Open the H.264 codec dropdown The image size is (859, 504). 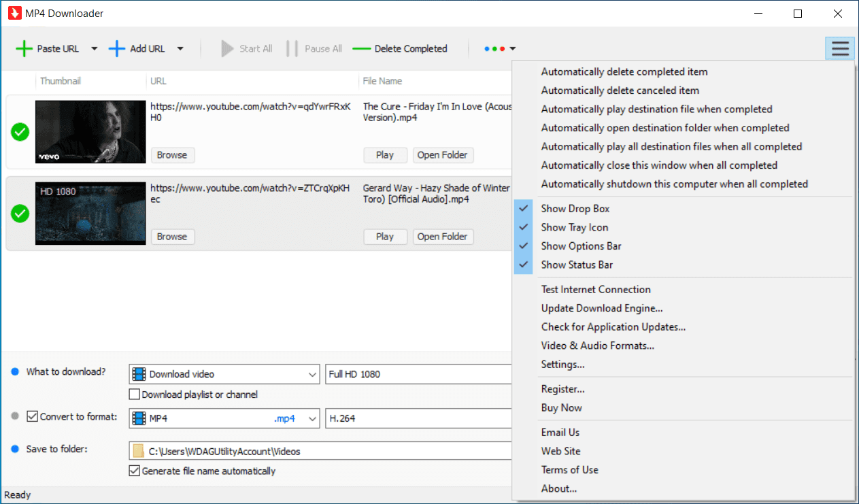[x=418, y=418]
